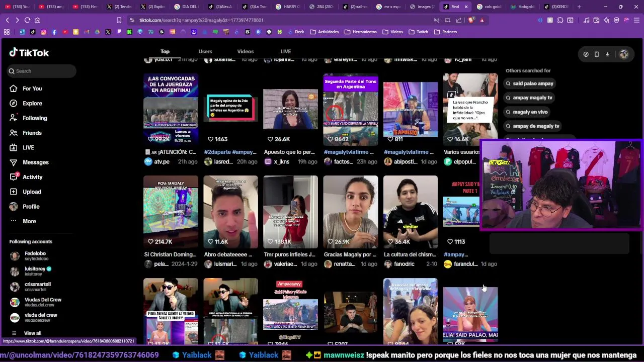
Task: Open the Partners bookmarks folder
Action: [446, 32]
